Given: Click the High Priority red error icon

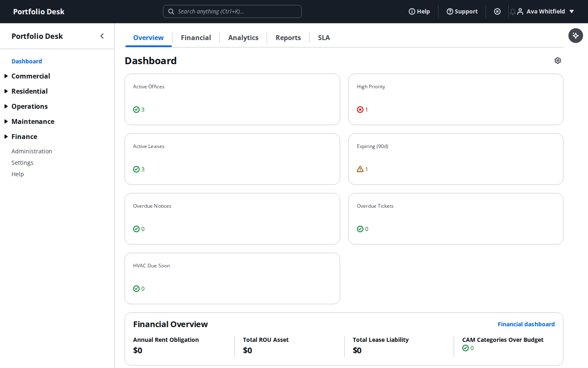Looking at the screenshot, I should pos(360,110).
